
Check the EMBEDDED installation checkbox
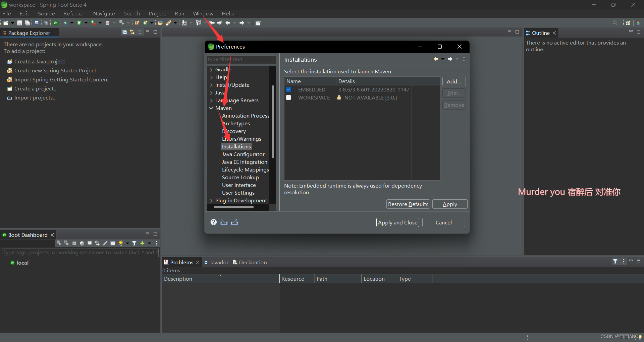tap(288, 89)
